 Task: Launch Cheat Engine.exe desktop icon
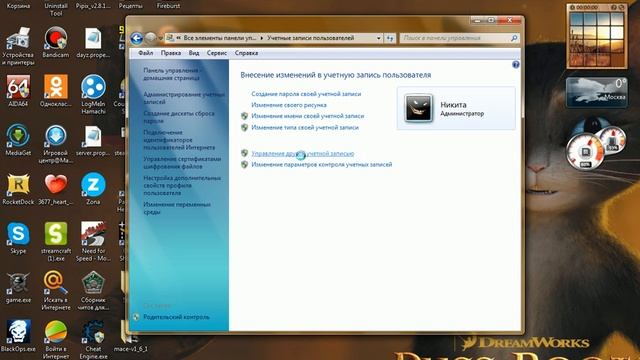[x=93, y=339]
